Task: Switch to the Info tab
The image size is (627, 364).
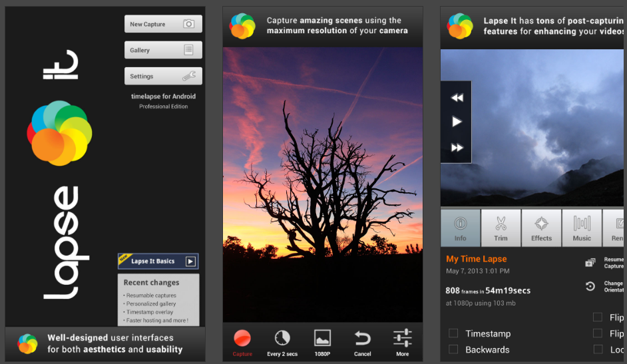Action: pos(460,228)
